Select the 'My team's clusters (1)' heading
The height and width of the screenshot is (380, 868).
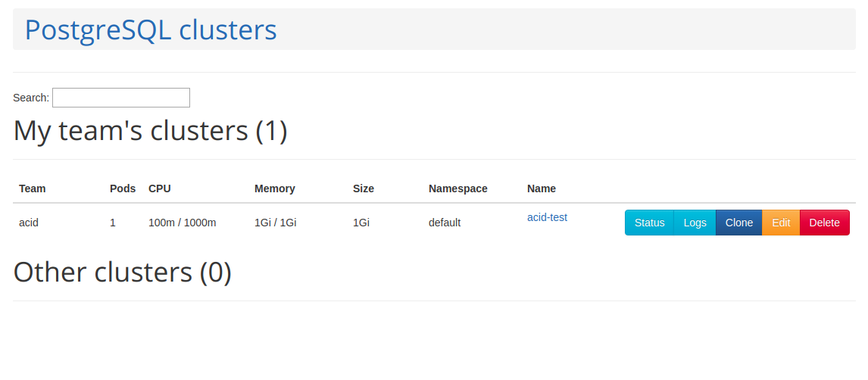point(151,131)
